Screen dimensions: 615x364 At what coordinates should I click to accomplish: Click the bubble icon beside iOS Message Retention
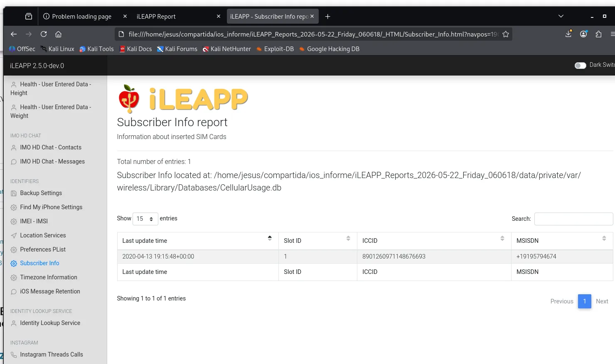pos(14,292)
